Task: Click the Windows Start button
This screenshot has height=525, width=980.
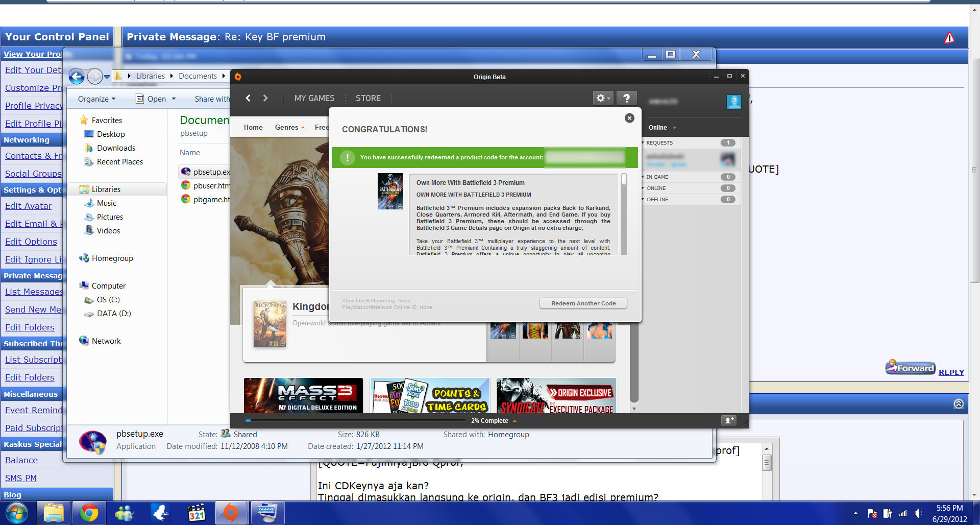Action: 16,513
